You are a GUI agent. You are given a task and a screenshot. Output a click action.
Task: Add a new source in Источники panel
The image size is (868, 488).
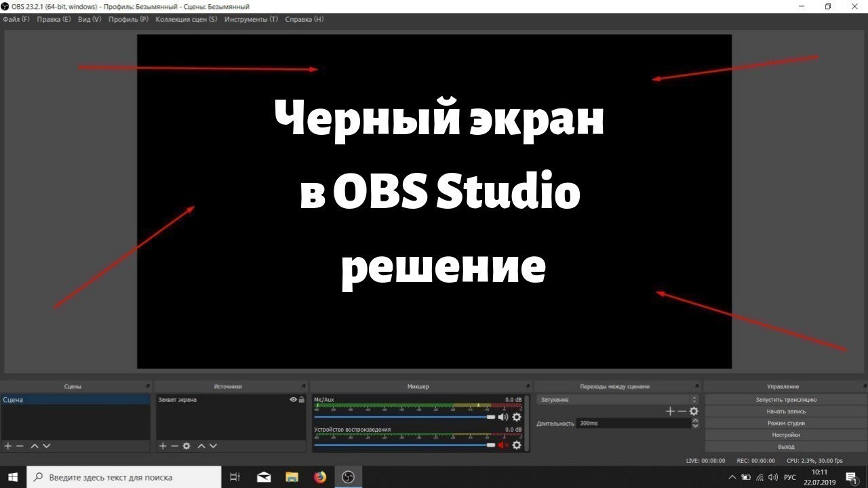163,446
